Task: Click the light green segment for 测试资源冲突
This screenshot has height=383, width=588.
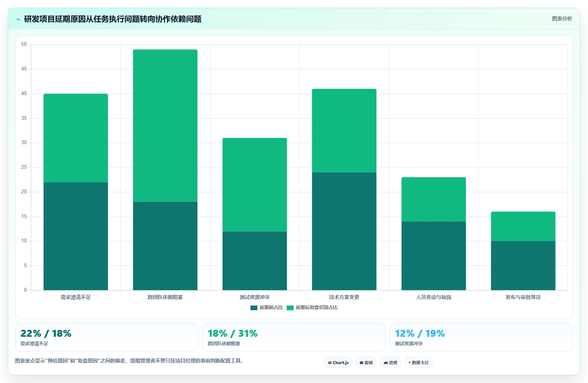Action: coord(254,185)
